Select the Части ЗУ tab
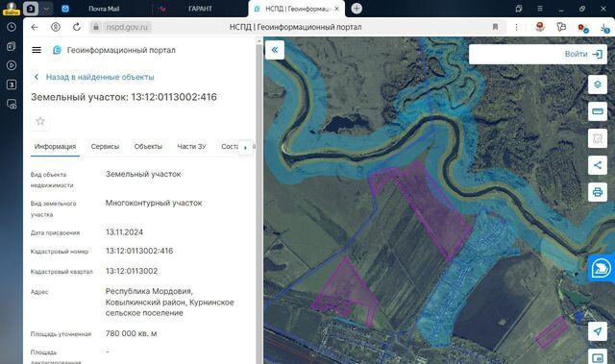Image resolution: width=615 pixels, height=364 pixels. [191, 147]
